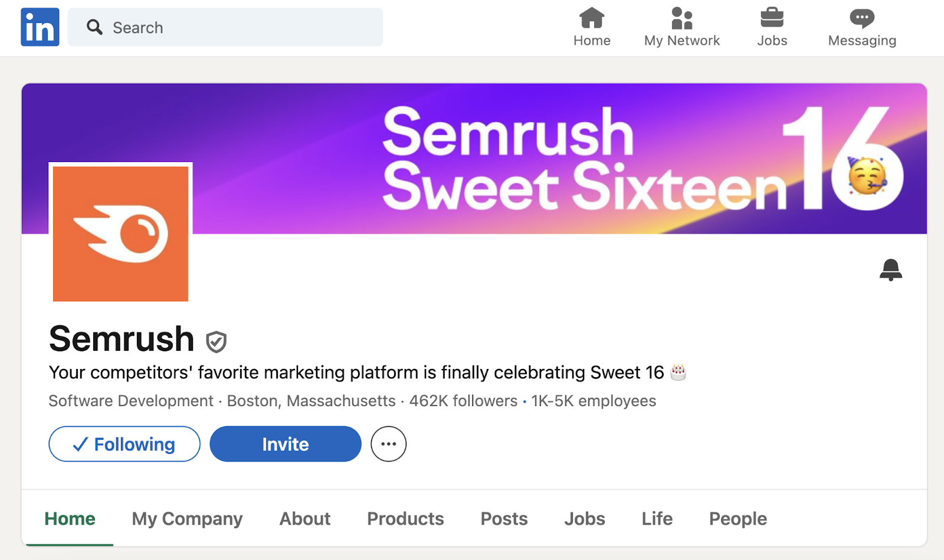This screenshot has width=944, height=560.
Task: Toggle the Following status for Semrush
Action: [124, 444]
